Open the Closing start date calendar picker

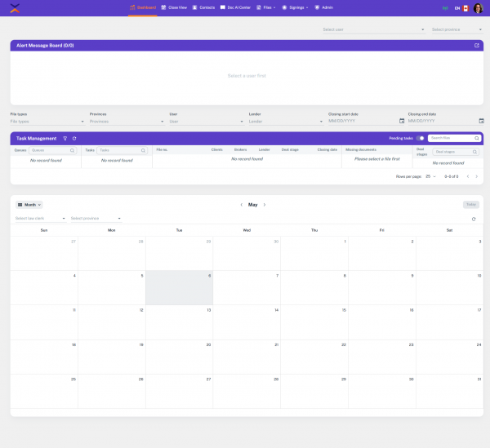click(401, 121)
